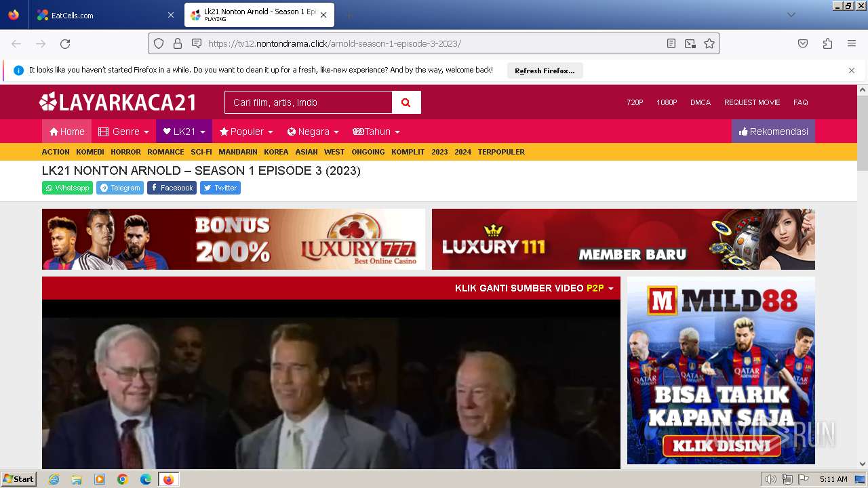
Task: Select the HORROR category
Action: click(x=125, y=152)
